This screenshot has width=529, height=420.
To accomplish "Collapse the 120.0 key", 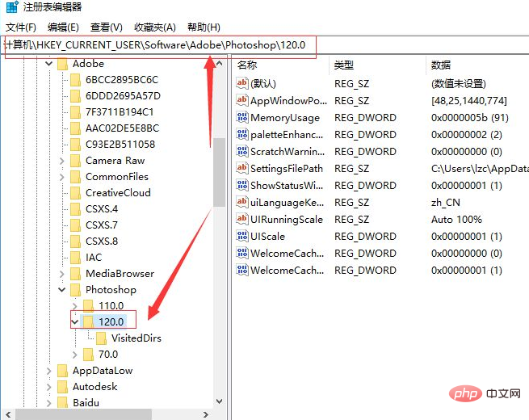I will point(75,322).
